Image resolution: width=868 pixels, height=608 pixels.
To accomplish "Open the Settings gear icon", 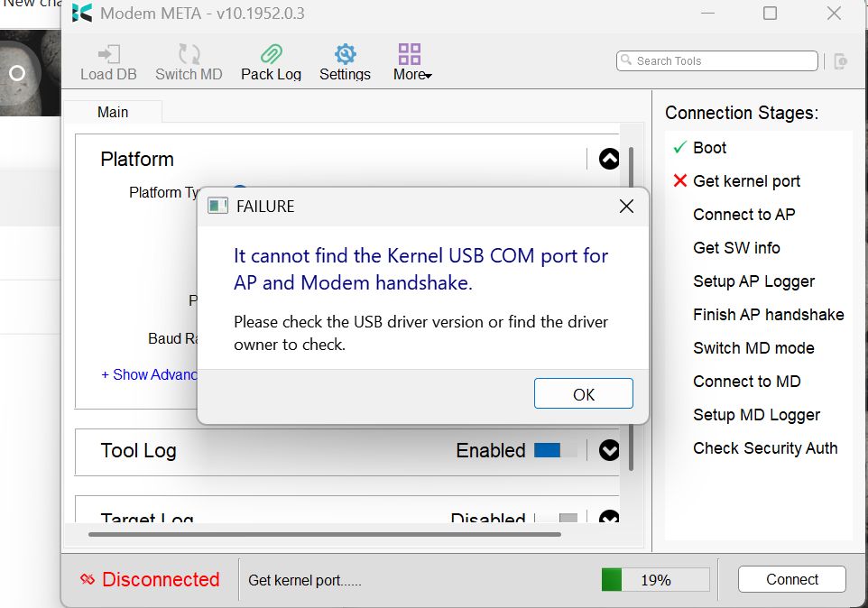I will click(345, 54).
